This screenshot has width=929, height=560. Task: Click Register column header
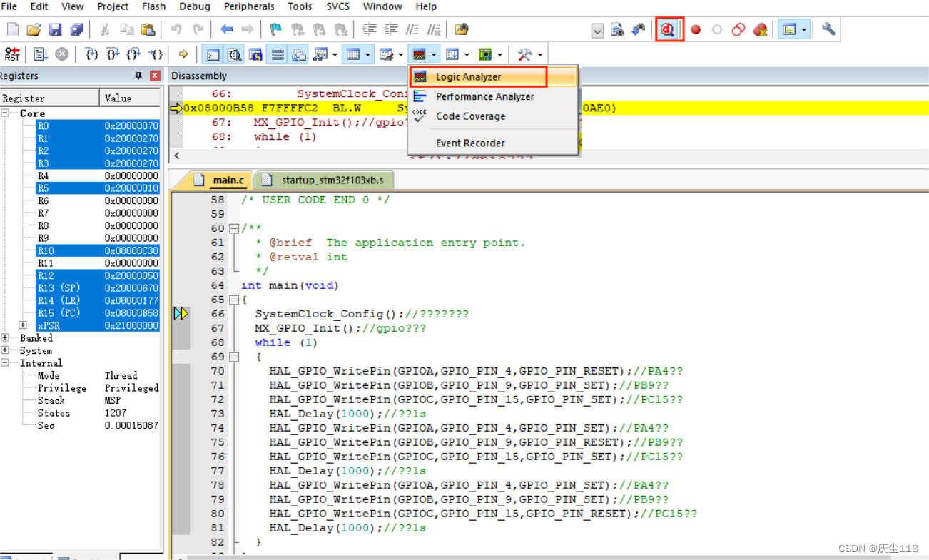click(x=49, y=98)
